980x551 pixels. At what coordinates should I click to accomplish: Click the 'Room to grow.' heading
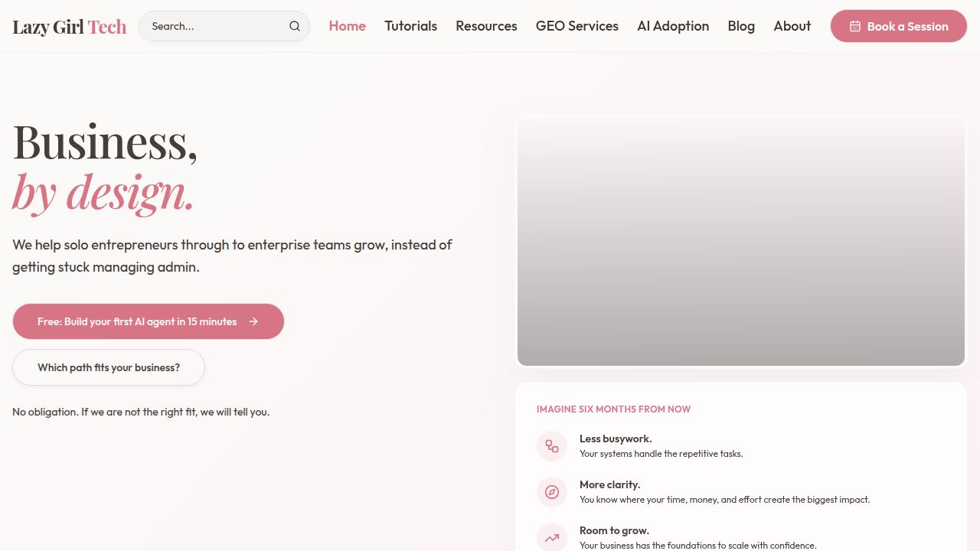[x=614, y=530]
